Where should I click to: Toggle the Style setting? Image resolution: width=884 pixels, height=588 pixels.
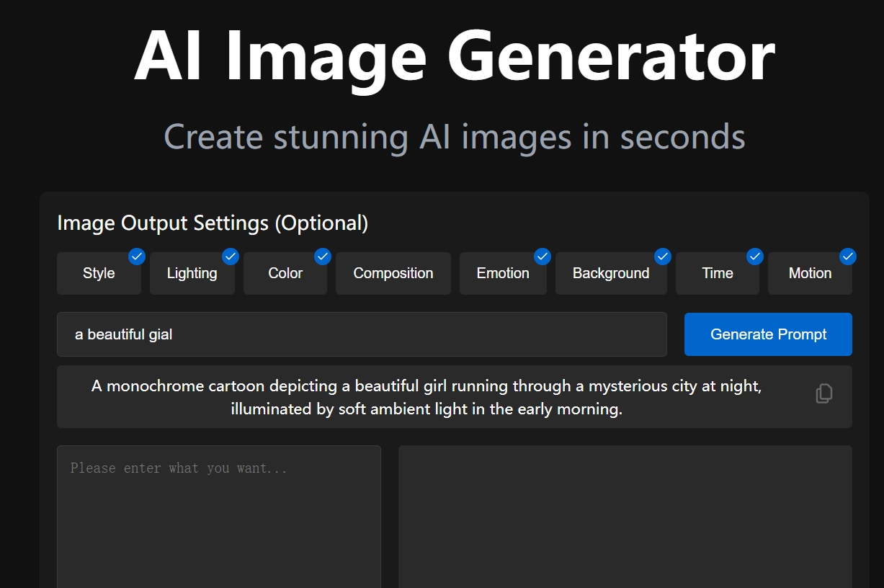click(x=99, y=273)
